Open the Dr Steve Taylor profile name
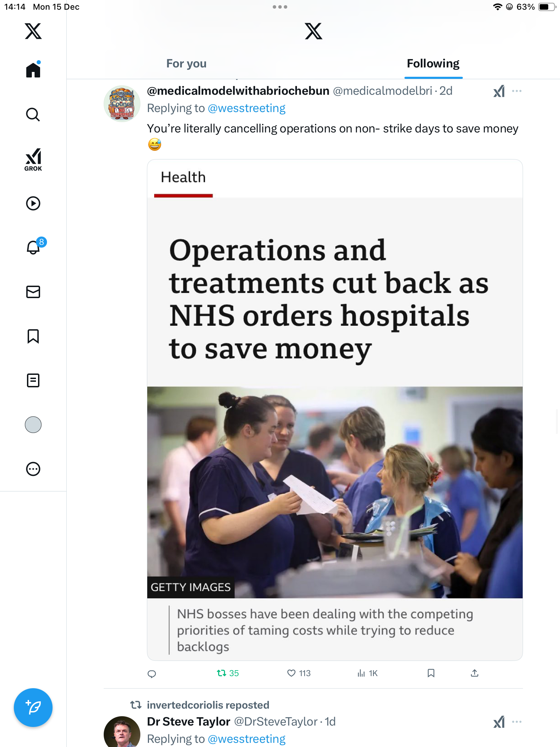 click(189, 721)
